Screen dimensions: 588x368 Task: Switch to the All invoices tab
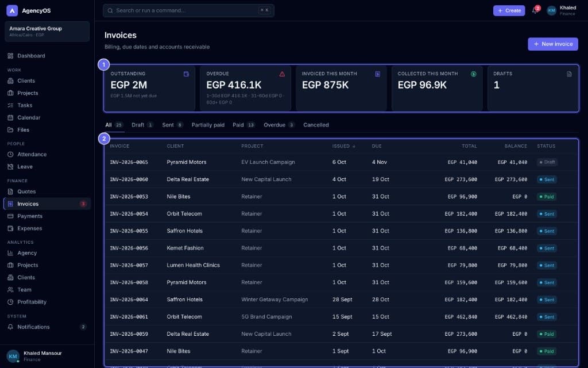(114, 125)
